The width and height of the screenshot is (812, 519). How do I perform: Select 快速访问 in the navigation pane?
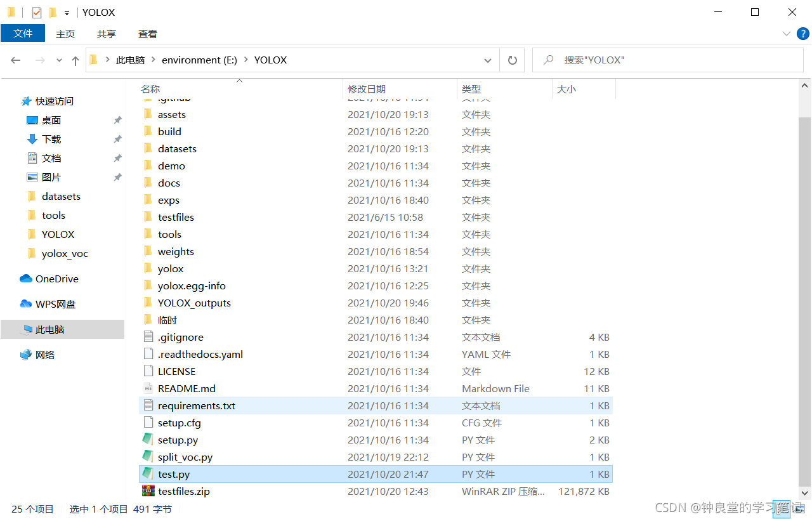48,101
